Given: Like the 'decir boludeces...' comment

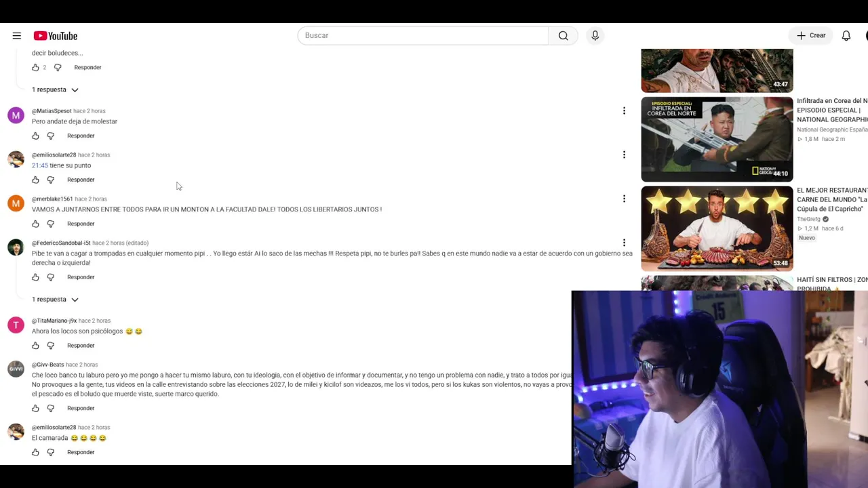Looking at the screenshot, I should pos(35,67).
